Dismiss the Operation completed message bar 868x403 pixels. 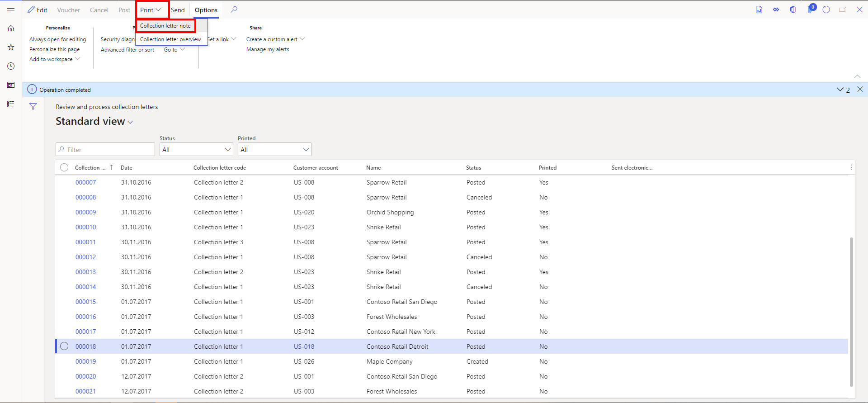[x=860, y=90]
